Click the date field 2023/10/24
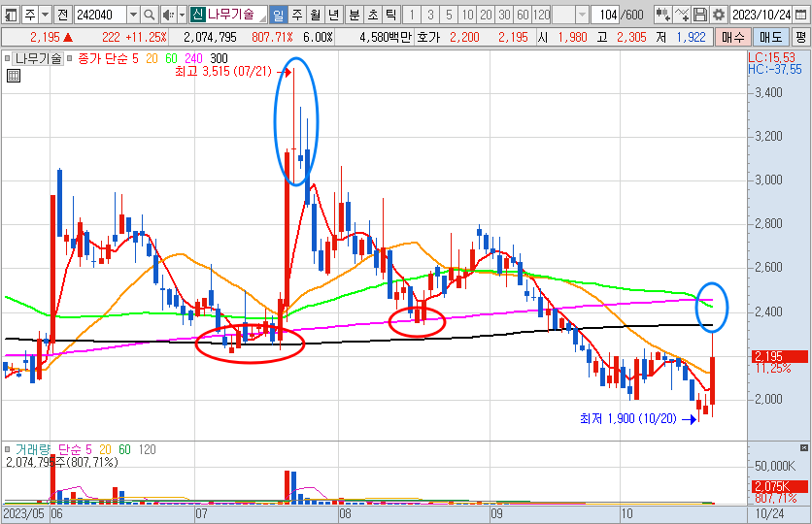The image size is (812, 524). pos(761,15)
